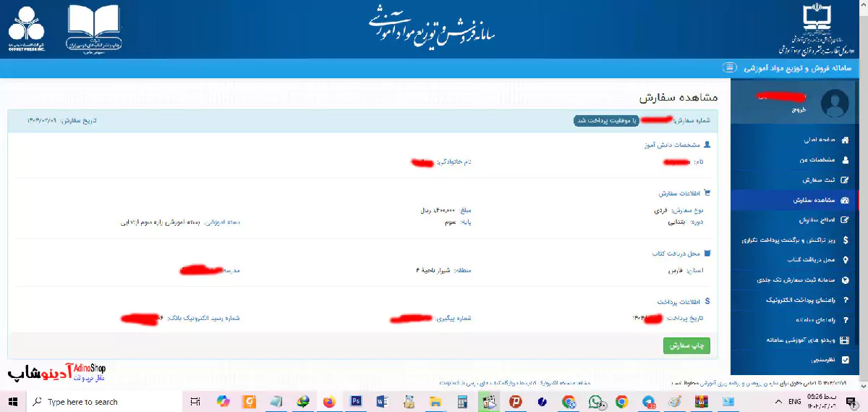The width and height of the screenshot is (868, 412).
Task: Open the Paint taskbar icon
Action: pyautogui.click(x=675, y=402)
